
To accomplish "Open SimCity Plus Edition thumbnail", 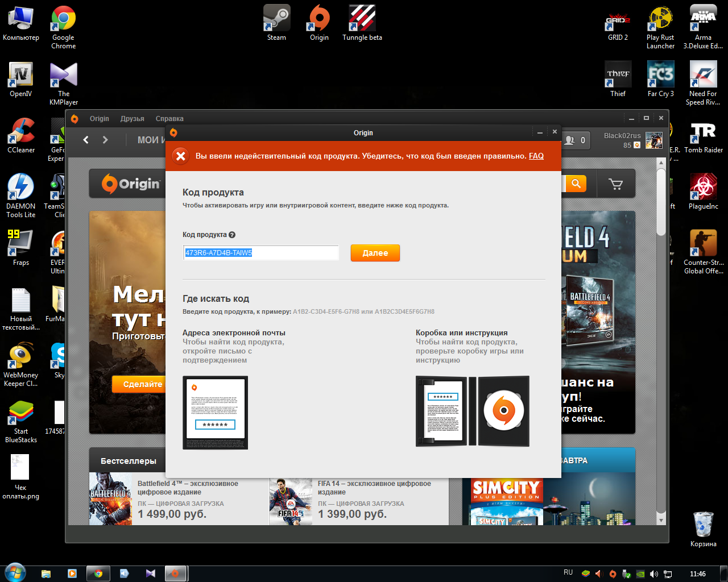I will [x=506, y=501].
